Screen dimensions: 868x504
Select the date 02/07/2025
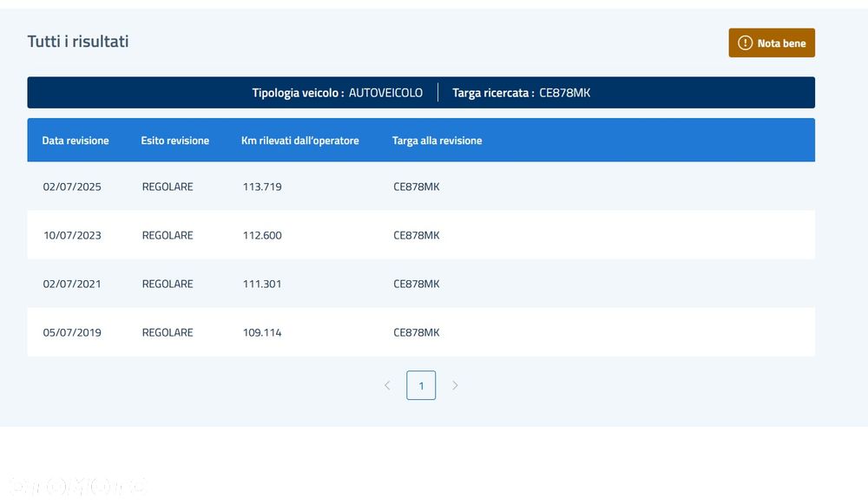point(72,187)
